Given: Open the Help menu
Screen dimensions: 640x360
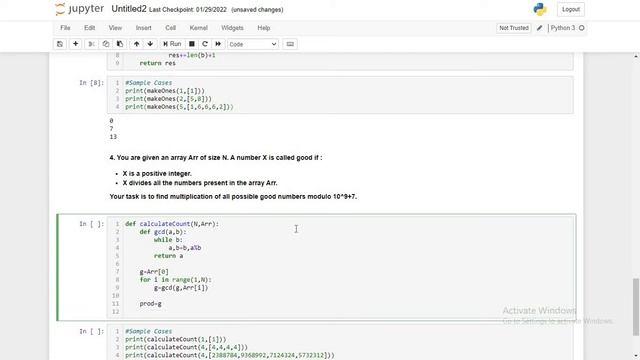Looking at the screenshot, I should click(264, 28).
